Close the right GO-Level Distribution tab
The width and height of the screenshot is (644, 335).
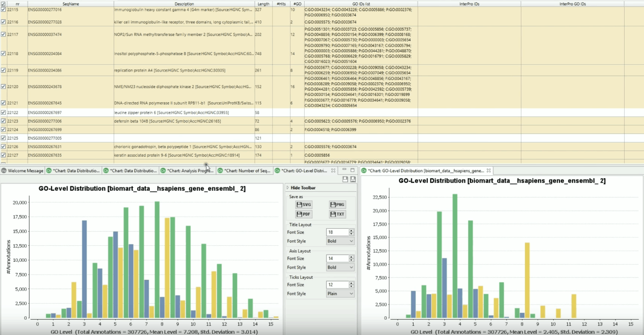pyautogui.click(x=489, y=170)
